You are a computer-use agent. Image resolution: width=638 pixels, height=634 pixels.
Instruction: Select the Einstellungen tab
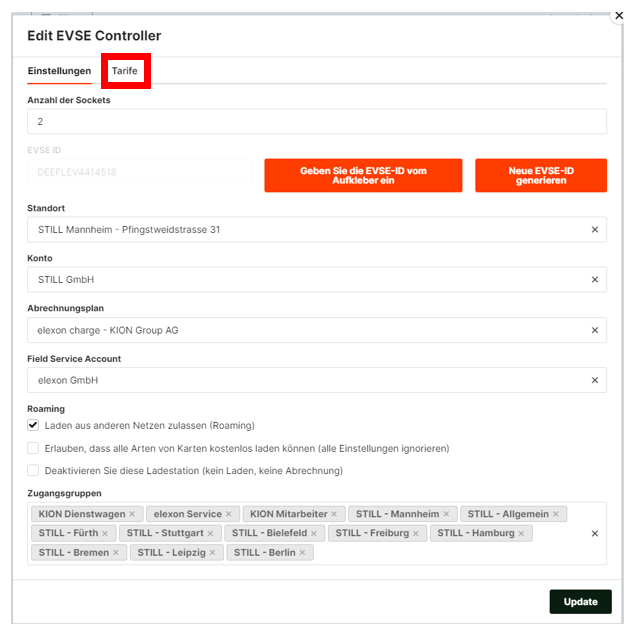coord(59,71)
